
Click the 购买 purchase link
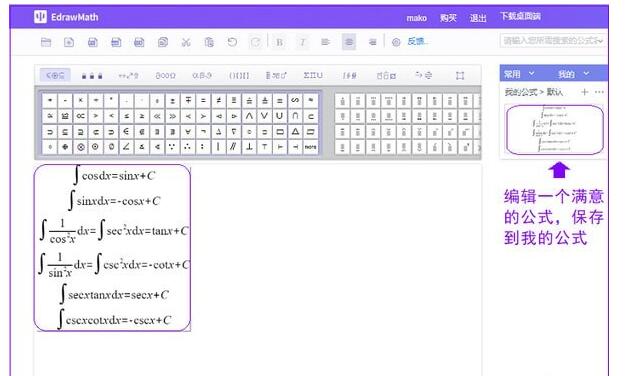coord(448,18)
